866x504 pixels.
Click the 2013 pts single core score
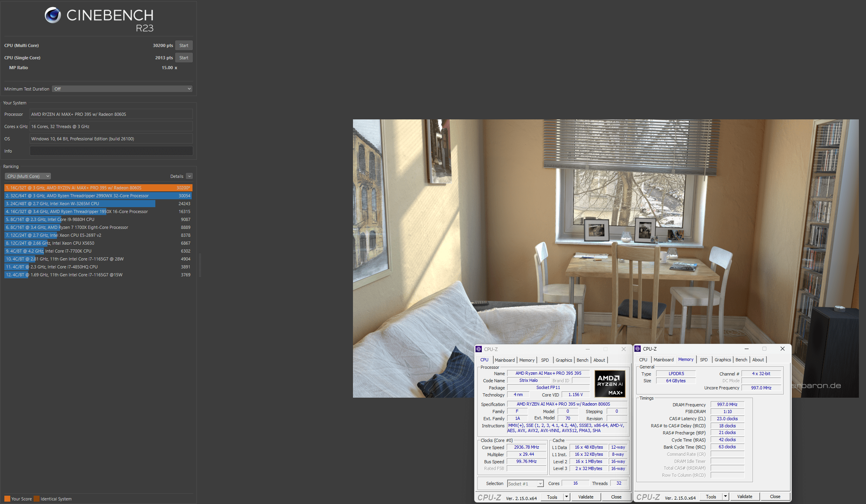[164, 58]
